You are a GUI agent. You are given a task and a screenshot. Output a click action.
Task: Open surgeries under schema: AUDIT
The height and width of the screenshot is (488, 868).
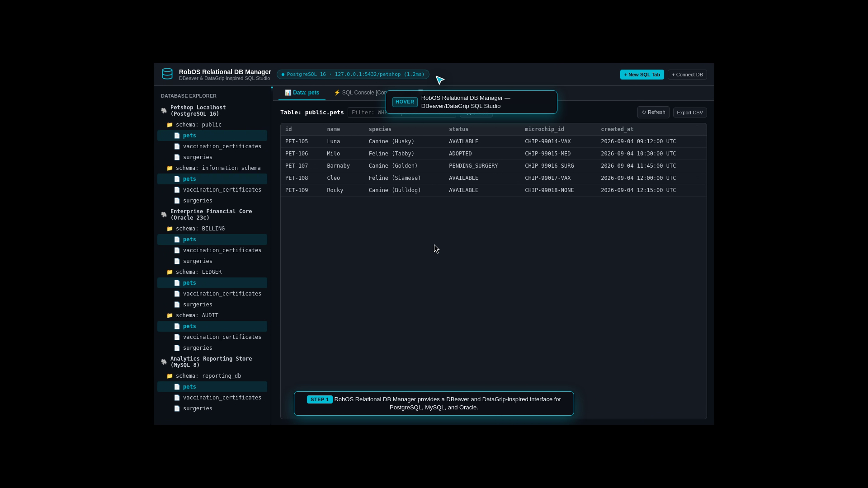(212, 348)
